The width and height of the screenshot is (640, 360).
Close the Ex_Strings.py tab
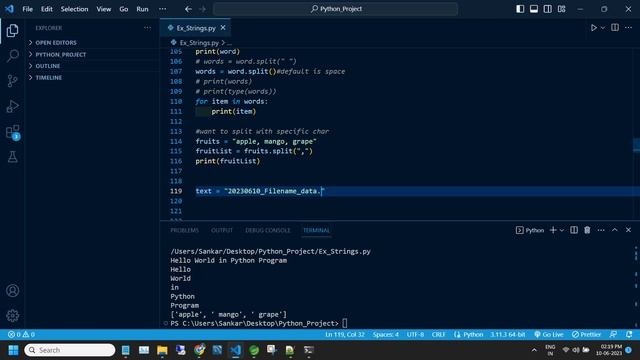point(223,28)
